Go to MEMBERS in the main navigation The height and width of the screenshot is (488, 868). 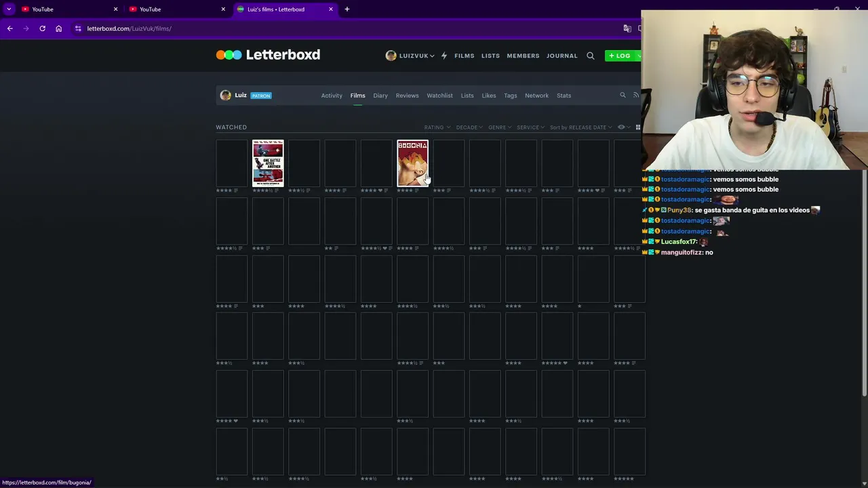pyautogui.click(x=523, y=56)
